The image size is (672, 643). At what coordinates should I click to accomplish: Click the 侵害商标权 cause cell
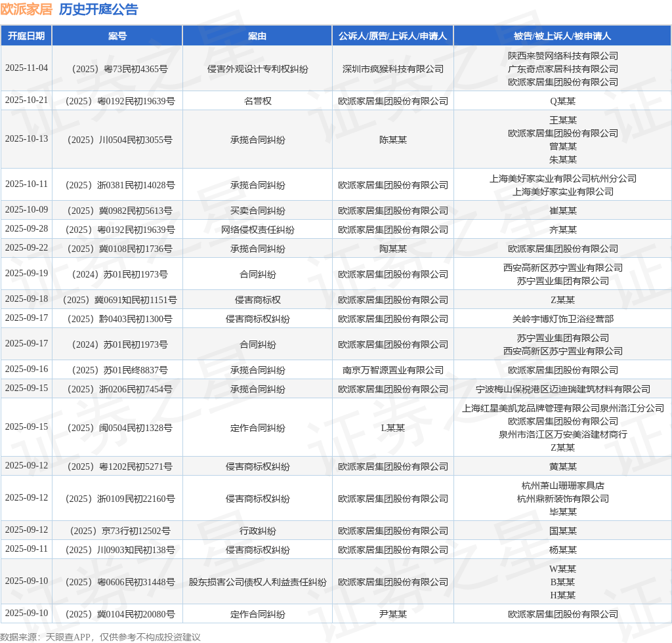[x=257, y=300]
